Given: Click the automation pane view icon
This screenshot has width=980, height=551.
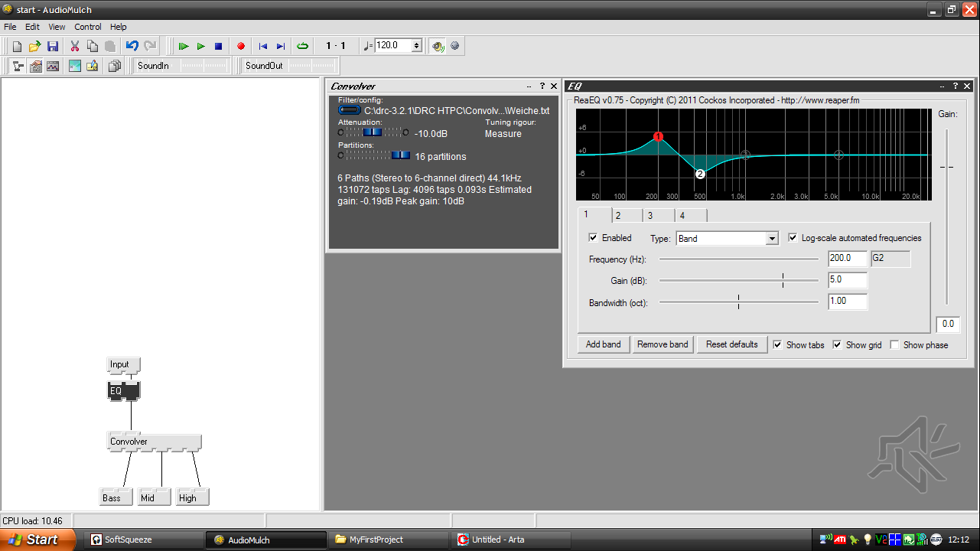Looking at the screenshot, I should [x=53, y=66].
